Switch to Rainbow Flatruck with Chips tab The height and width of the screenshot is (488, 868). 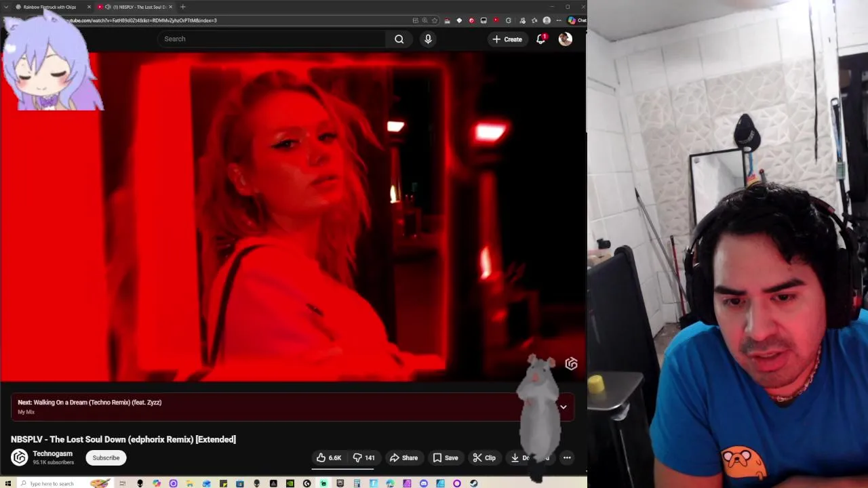point(50,7)
